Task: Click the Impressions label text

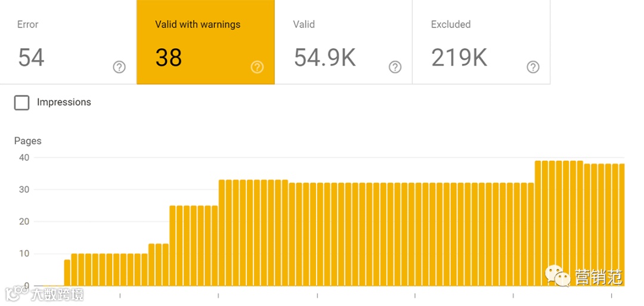Action: 64,102
